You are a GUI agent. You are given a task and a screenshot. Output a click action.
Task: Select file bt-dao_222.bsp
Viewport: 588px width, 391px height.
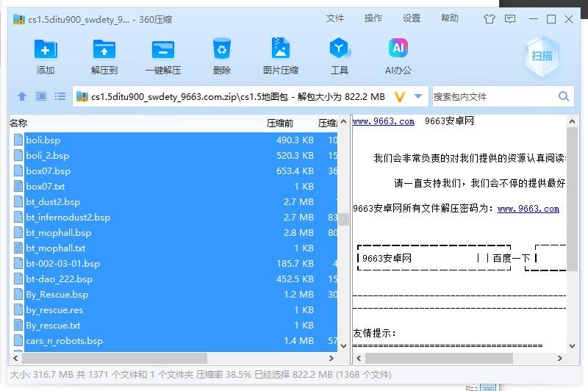coord(181,279)
